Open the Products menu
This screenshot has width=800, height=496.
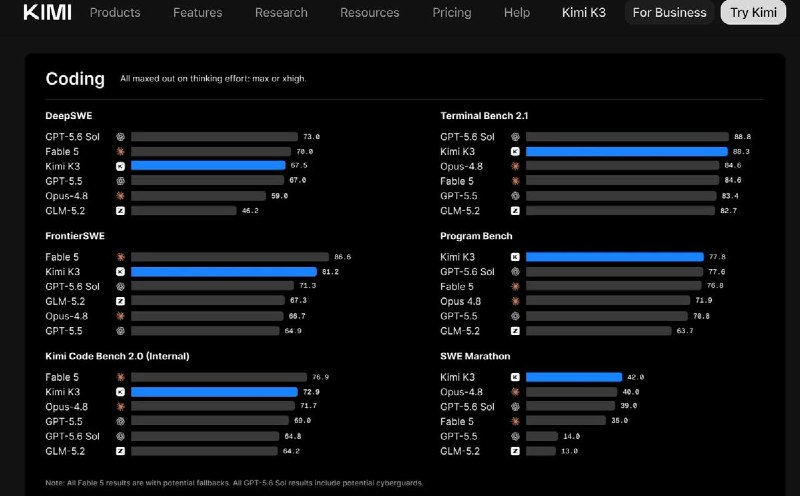coord(115,12)
